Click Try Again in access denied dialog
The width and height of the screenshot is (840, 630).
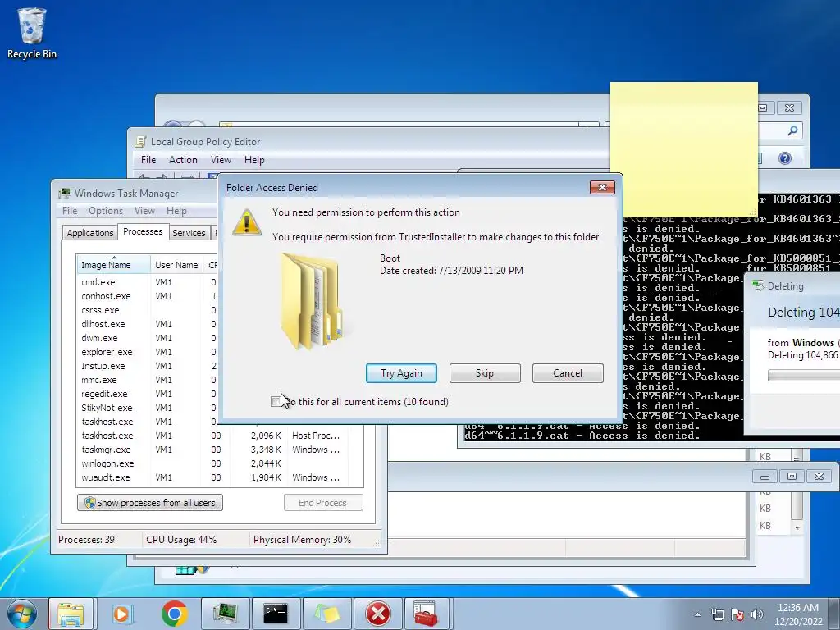click(x=401, y=373)
